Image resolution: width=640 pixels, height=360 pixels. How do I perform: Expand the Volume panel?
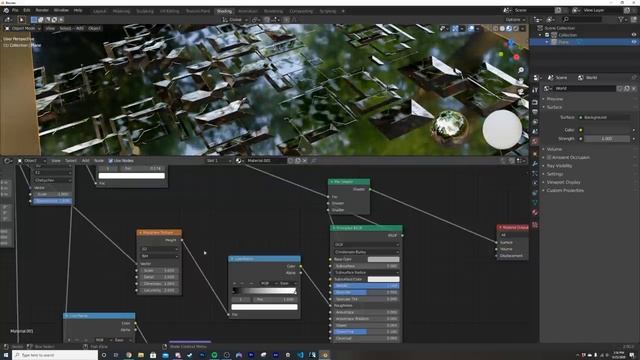pyautogui.click(x=554, y=149)
